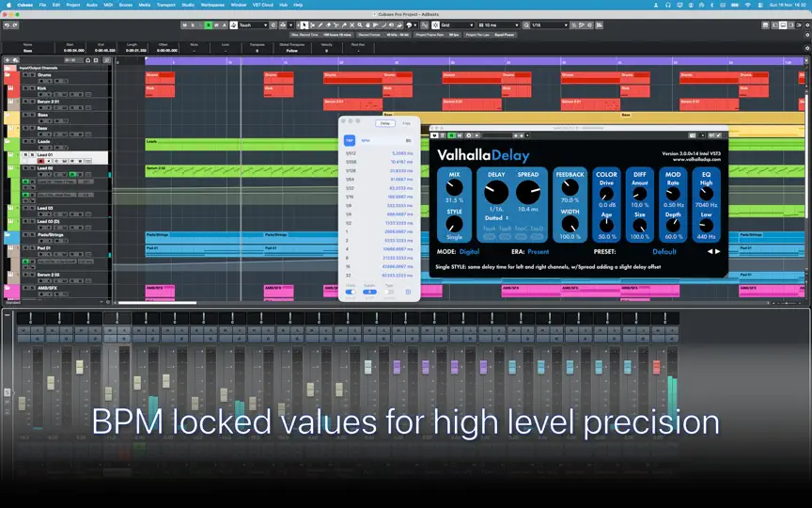This screenshot has height=508, width=812.
Task: Switch to the Freq tab in calculator
Action: coord(407,123)
